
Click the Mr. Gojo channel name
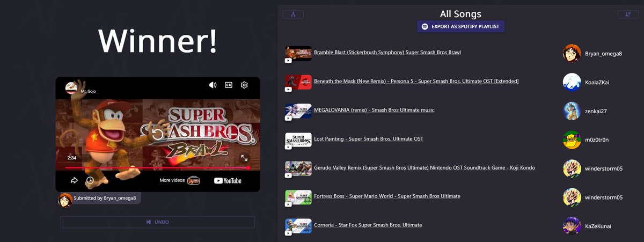pyautogui.click(x=88, y=91)
